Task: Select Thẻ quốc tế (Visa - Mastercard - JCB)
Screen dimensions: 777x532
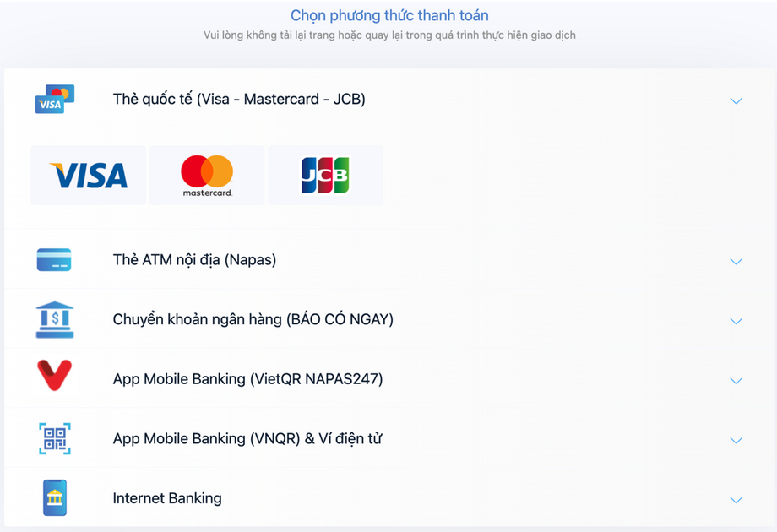Action: 239,99
